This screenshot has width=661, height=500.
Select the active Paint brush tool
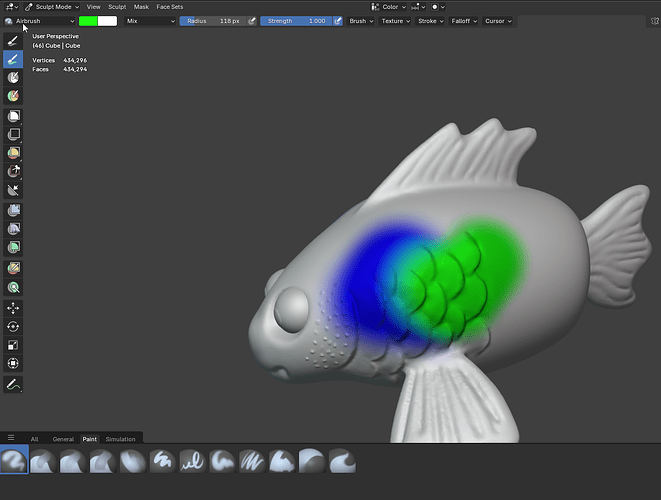13,59
